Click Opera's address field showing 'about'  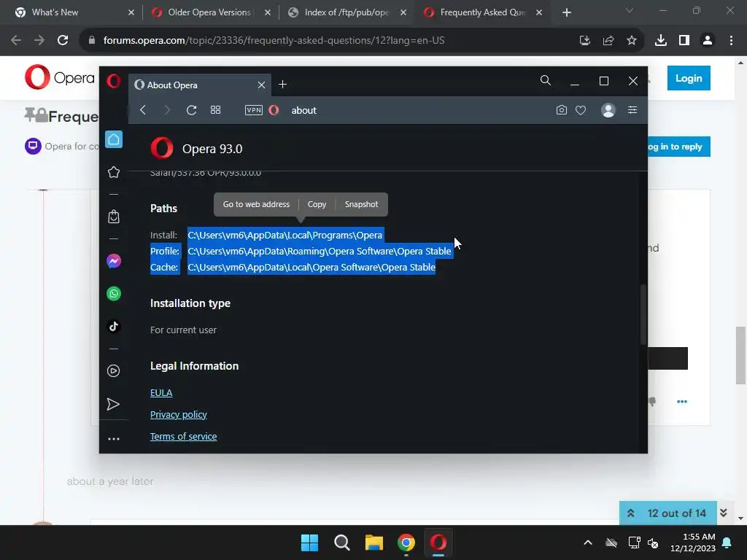point(304,111)
